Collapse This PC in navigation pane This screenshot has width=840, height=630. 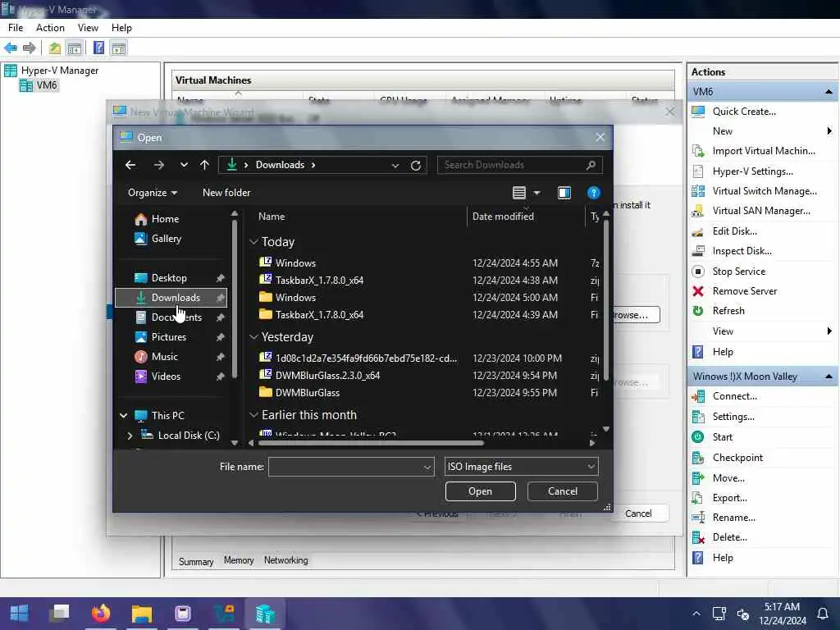124,416
